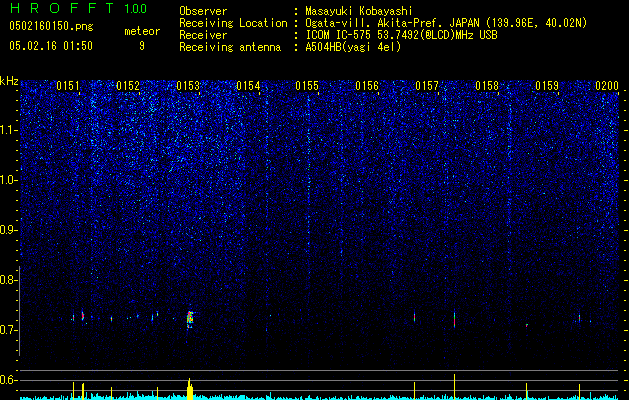The width and height of the screenshot is (629, 400).
Task: Click the 0.6 kHz frequency label
Action: click(x=8, y=380)
